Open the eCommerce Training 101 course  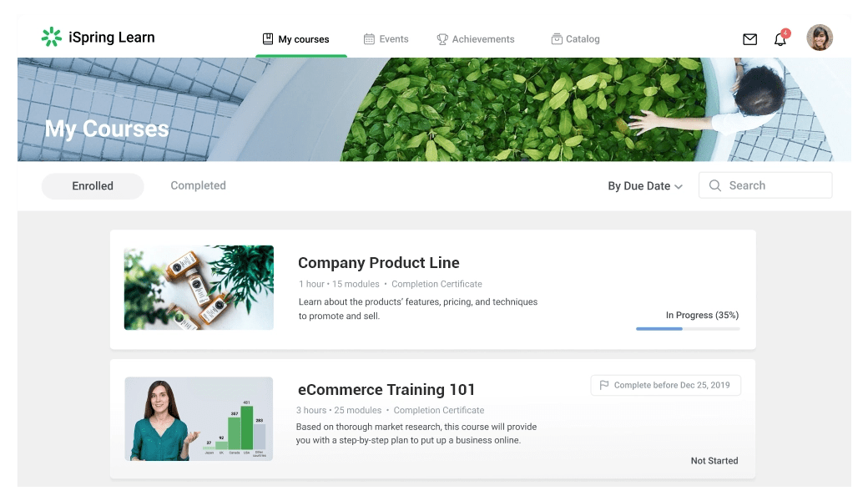coord(386,389)
